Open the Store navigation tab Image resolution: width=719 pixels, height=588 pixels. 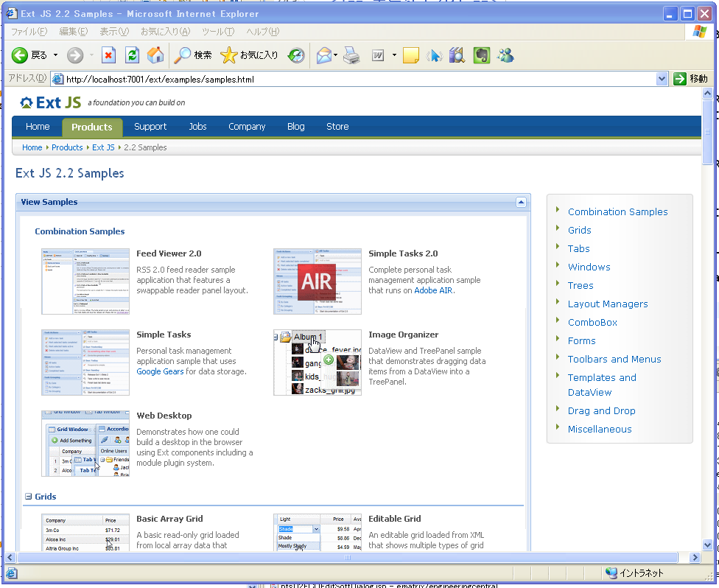point(337,127)
